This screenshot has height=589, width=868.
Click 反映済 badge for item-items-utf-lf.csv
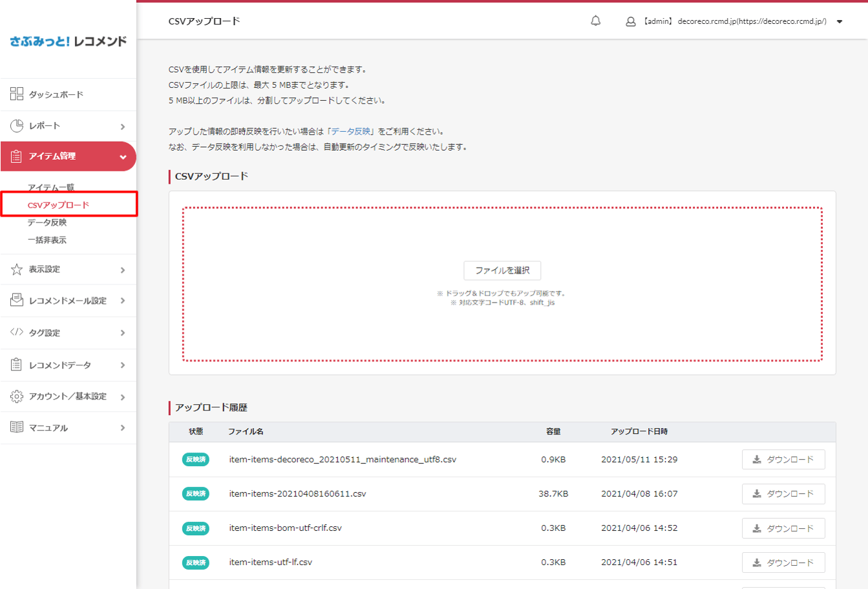196,562
